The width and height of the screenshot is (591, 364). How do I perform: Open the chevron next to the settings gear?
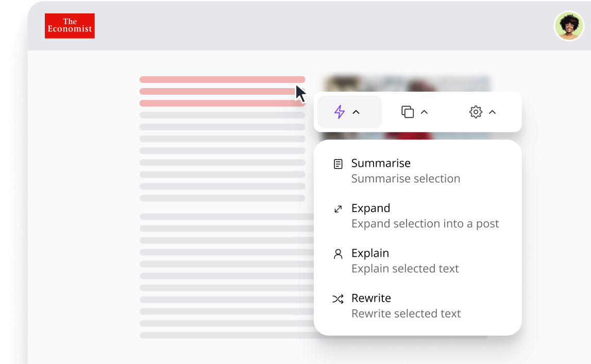point(493,112)
